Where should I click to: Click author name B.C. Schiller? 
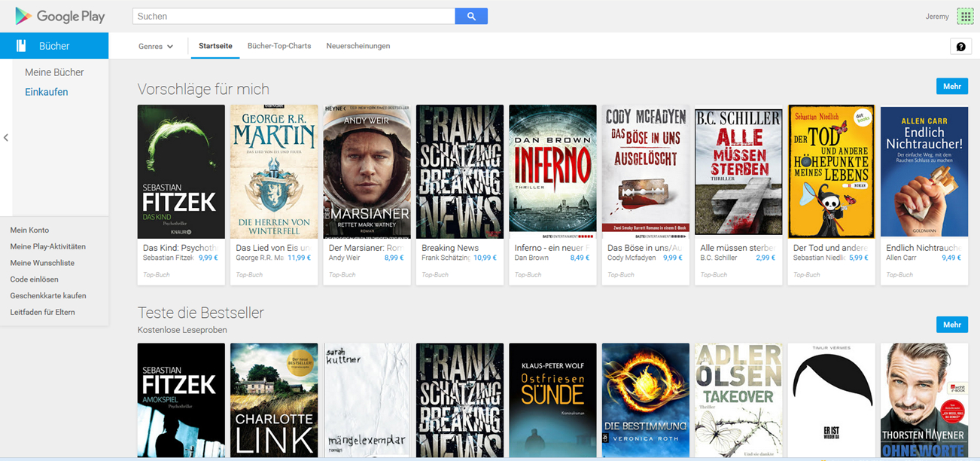click(717, 258)
